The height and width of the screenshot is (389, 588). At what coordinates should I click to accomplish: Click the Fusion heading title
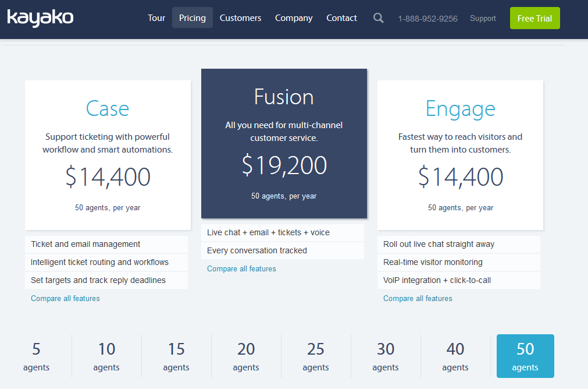point(284,97)
